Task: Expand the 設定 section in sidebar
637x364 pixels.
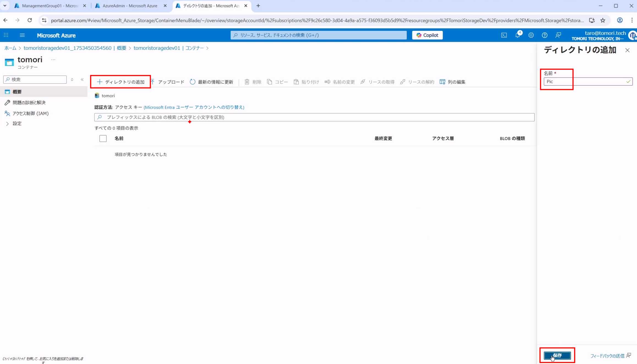Action: point(8,124)
